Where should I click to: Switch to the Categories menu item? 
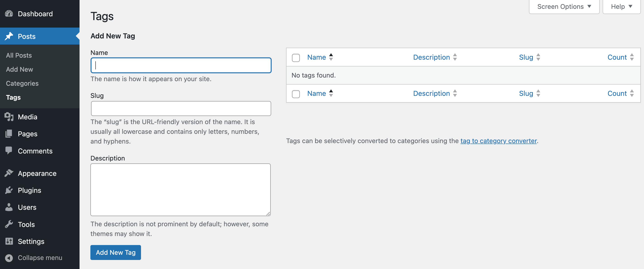tap(22, 83)
